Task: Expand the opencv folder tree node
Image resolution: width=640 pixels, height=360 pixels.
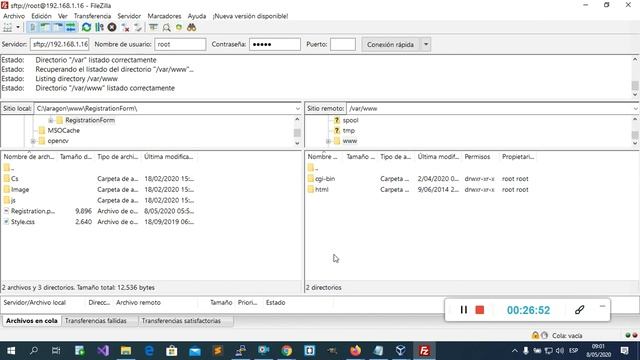Action: coord(33,141)
